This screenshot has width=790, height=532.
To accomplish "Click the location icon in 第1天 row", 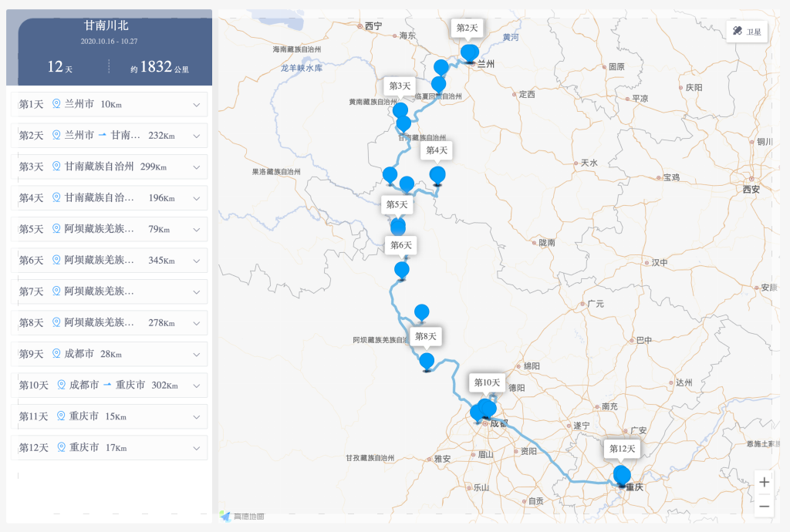I will point(56,104).
